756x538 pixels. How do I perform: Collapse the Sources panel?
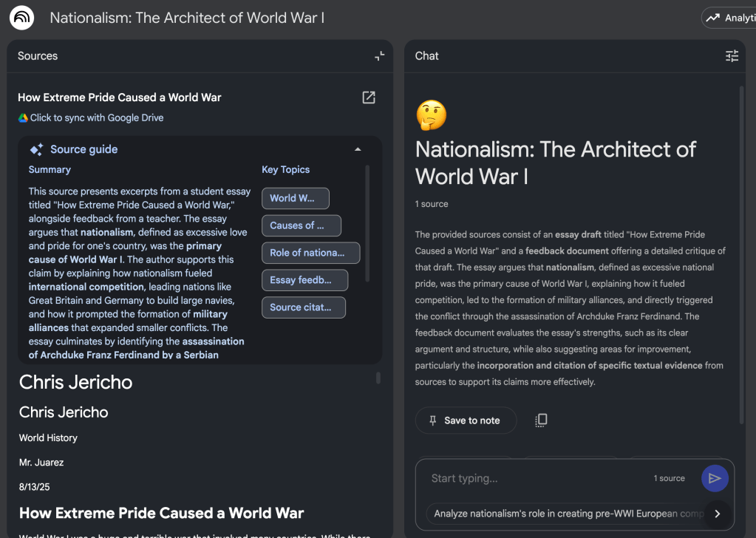379,56
